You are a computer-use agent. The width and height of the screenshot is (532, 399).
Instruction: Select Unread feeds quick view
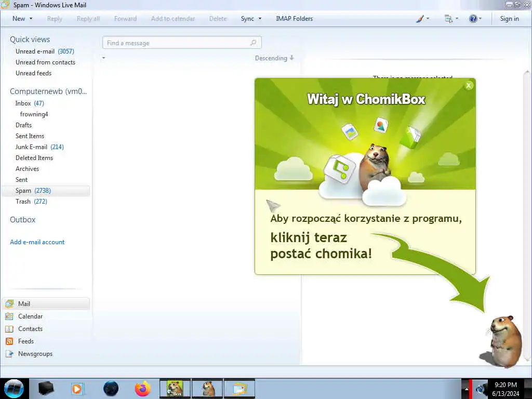click(x=33, y=73)
